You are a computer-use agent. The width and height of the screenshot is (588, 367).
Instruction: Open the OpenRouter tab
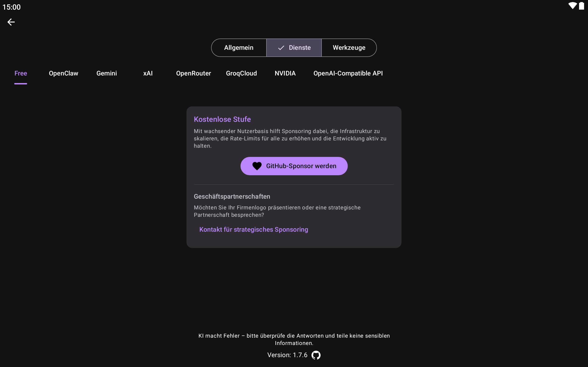point(193,73)
